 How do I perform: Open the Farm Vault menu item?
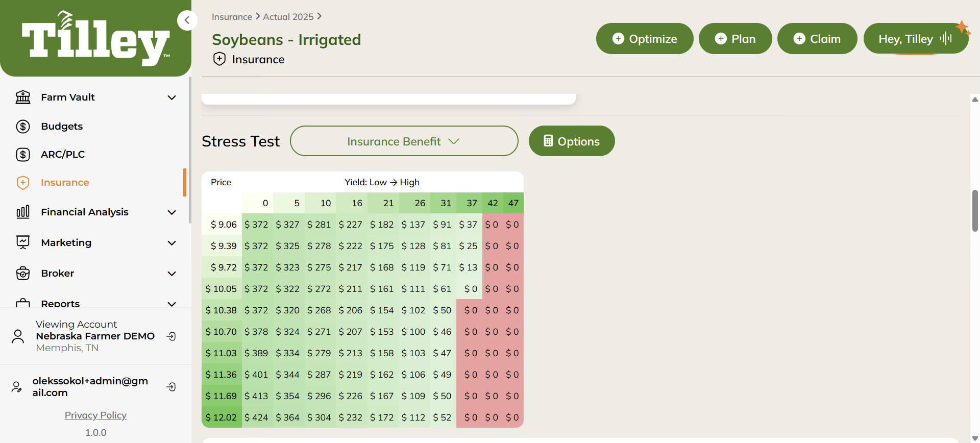coord(68,97)
